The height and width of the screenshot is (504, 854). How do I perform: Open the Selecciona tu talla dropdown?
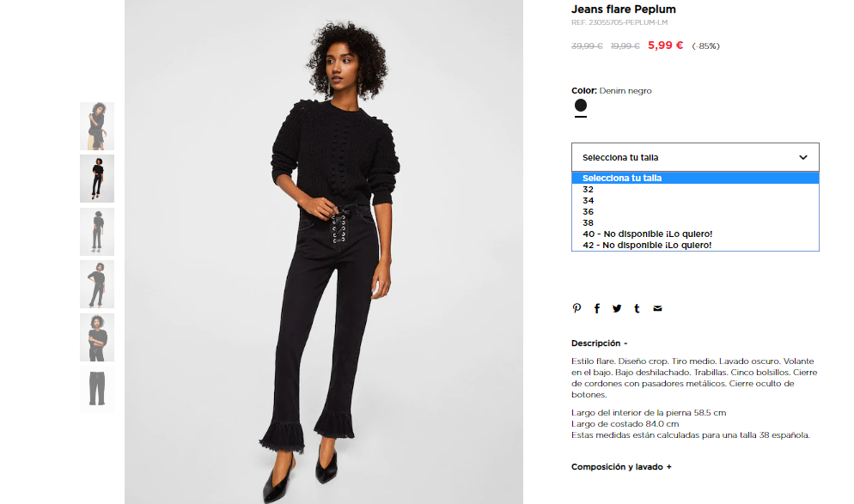695,157
